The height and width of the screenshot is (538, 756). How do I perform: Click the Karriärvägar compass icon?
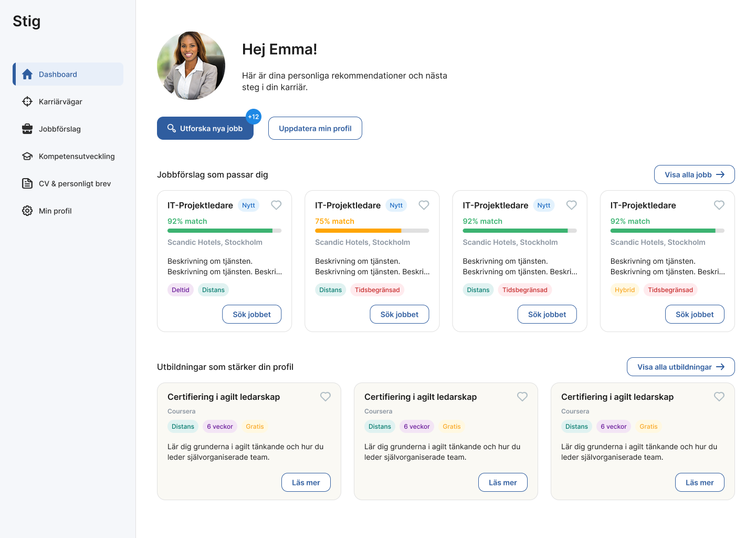(x=27, y=101)
